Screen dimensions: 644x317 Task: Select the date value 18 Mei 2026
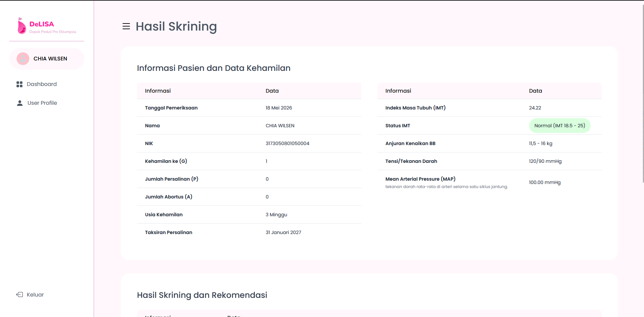click(279, 108)
